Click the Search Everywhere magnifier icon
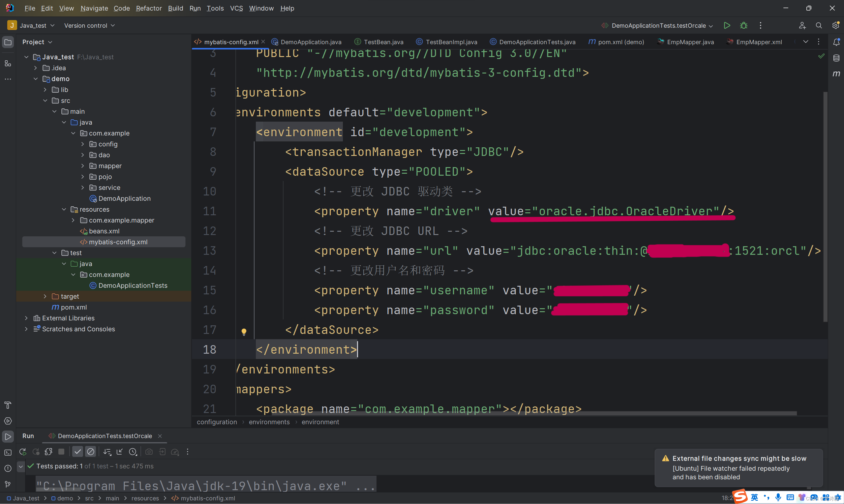844x504 pixels. 819,25
